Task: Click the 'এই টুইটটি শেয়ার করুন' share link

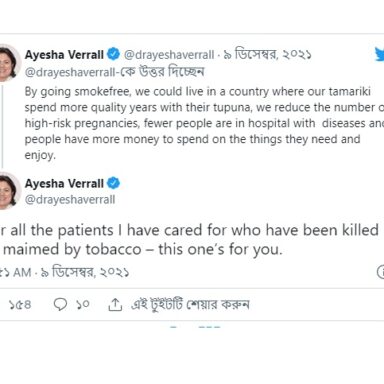Action: pos(190,304)
